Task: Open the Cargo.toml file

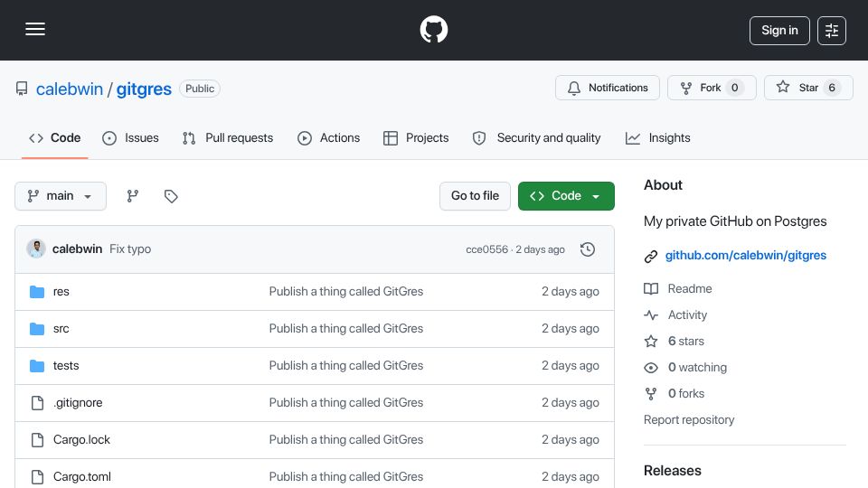Action: point(82,477)
